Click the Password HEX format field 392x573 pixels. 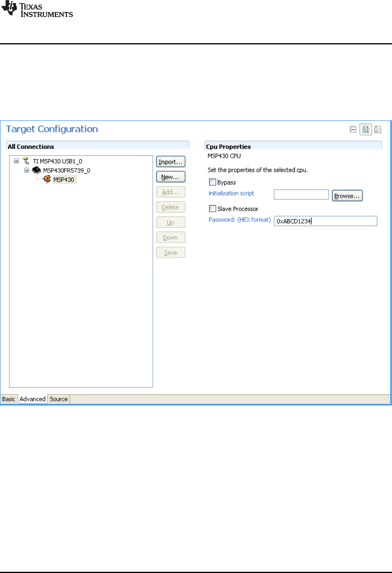tap(325, 221)
